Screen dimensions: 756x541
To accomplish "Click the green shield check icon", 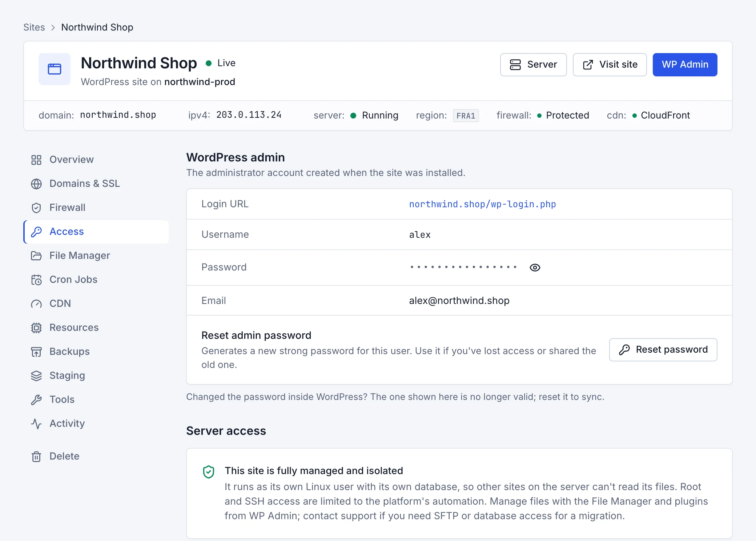I will [x=209, y=472].
